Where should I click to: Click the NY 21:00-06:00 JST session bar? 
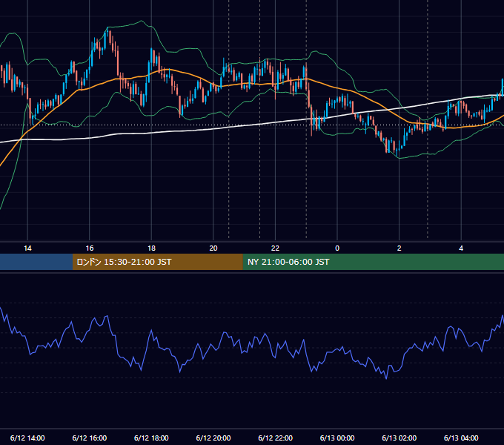373,262
